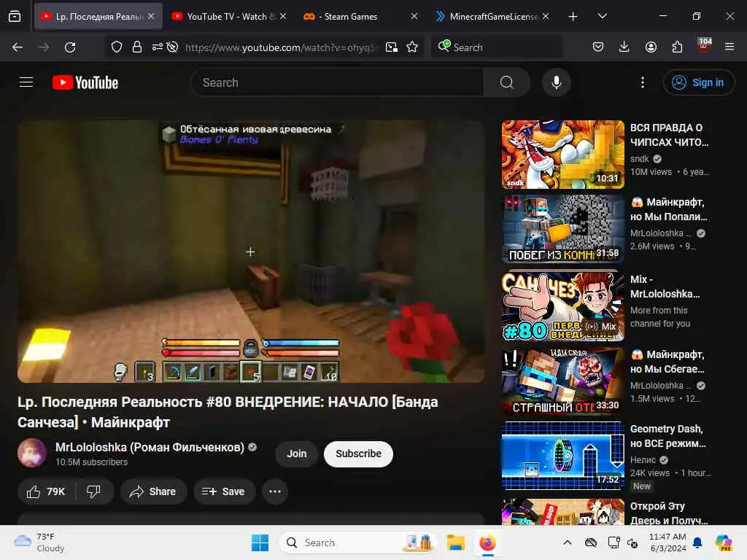Open the ПОБЕГ ИЗ КОМНАТЫ 31:58 thumbnail
The height and width of the screenshot is (560, 747).
562,228
